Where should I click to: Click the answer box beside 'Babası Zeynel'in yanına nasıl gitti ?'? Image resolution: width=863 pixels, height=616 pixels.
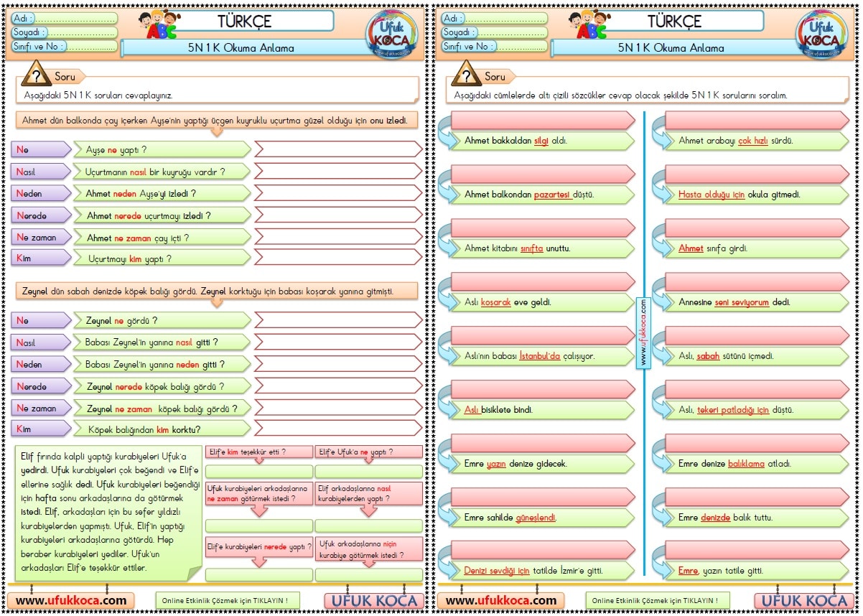(x=338, y=342)
